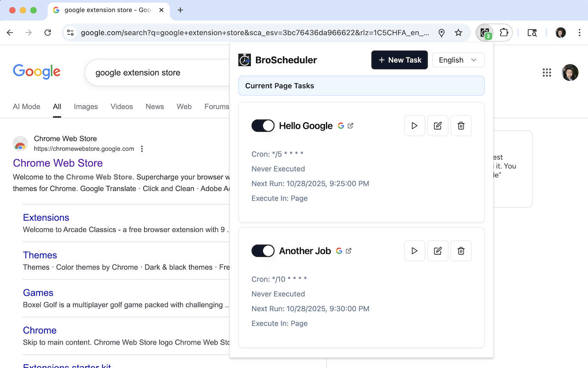This screenshot has height=368, width=588.
Task: Bookmark the page with the star icon
Action: pos(458,33)
